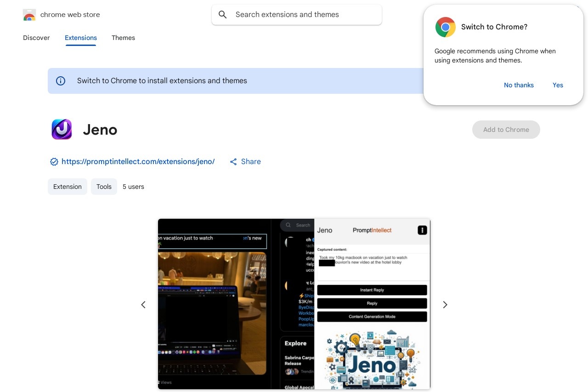Click the Extension category chip

pyautogui.click(x=68, y=187)
